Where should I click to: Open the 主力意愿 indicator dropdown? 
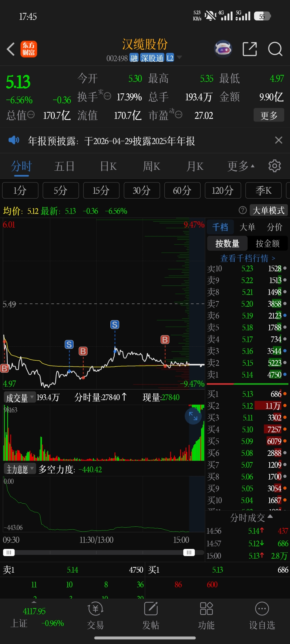coord(20,469)
